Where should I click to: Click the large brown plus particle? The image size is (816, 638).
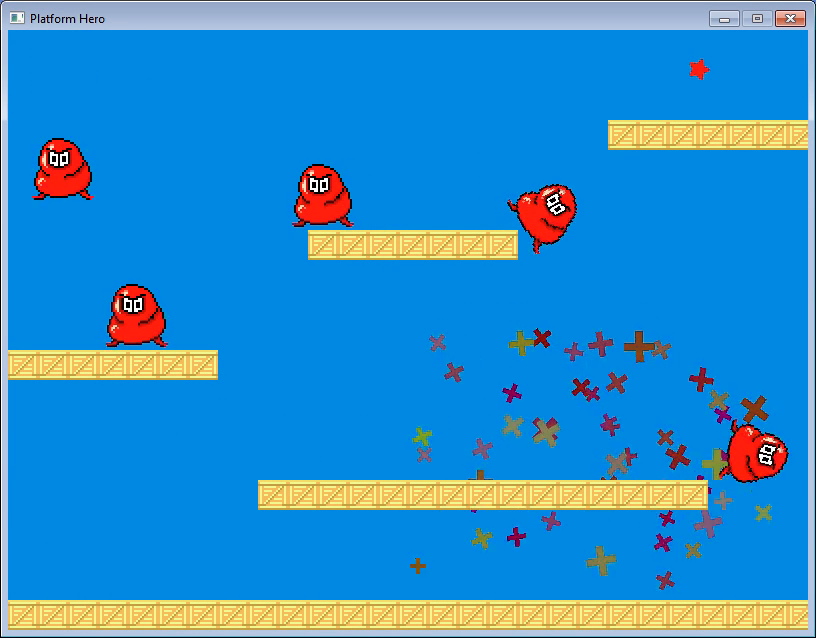639,346
